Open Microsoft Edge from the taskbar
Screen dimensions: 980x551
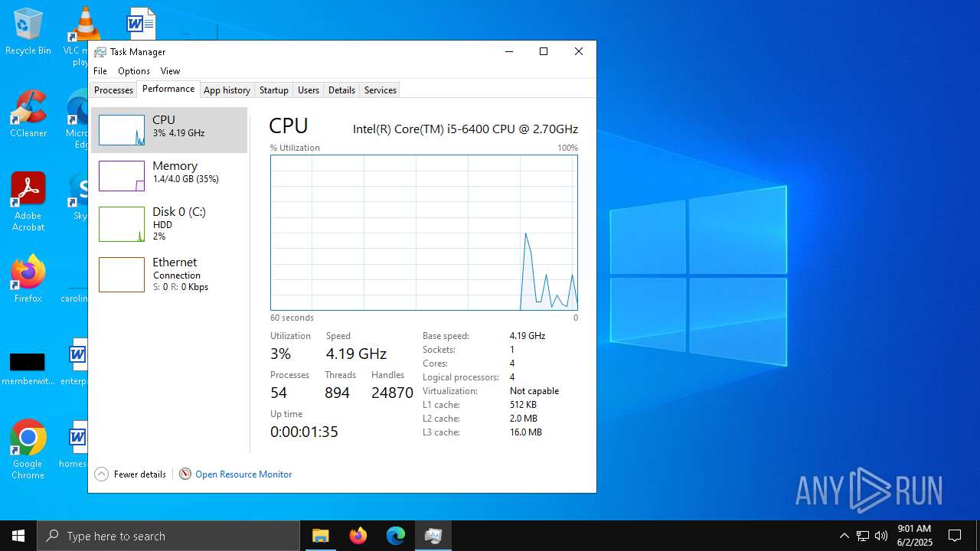[x=395, y=536]
